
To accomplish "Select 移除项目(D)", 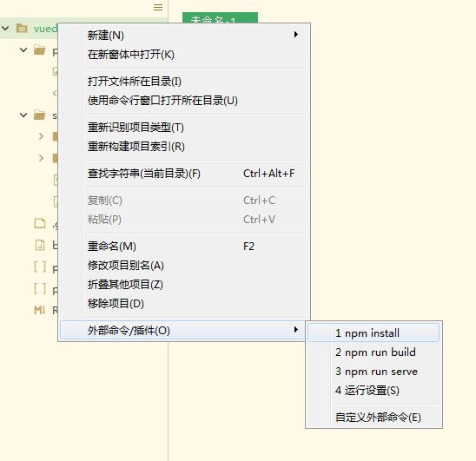I will [184, 304].
